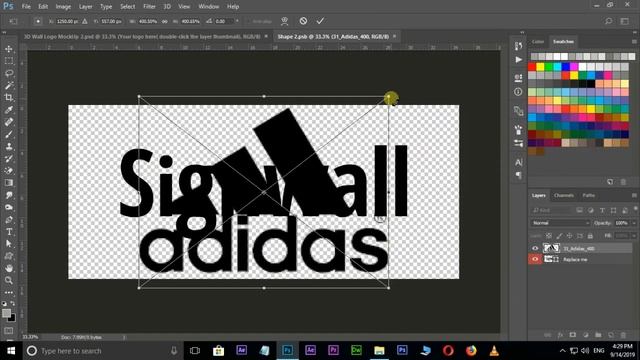Hide the Replace me layer eye
This screenshot has width=640, height=360.
point(535,259)
